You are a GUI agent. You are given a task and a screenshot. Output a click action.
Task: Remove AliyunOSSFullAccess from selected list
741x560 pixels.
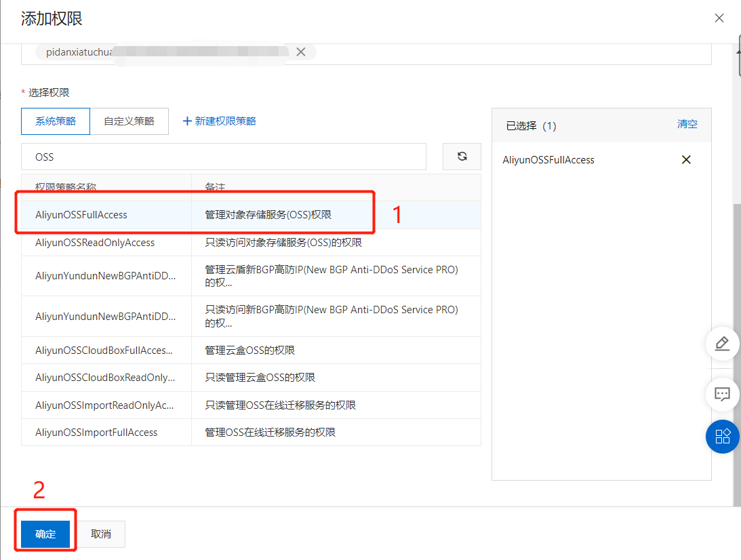click(x=686, y=160)
